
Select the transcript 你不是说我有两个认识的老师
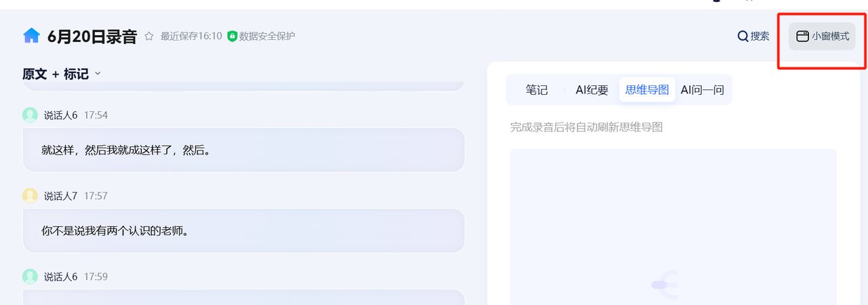[112, 231]
